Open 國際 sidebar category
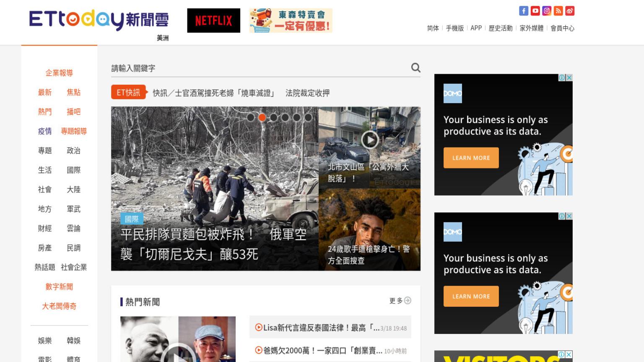644x362 pixels. point(73,170)
